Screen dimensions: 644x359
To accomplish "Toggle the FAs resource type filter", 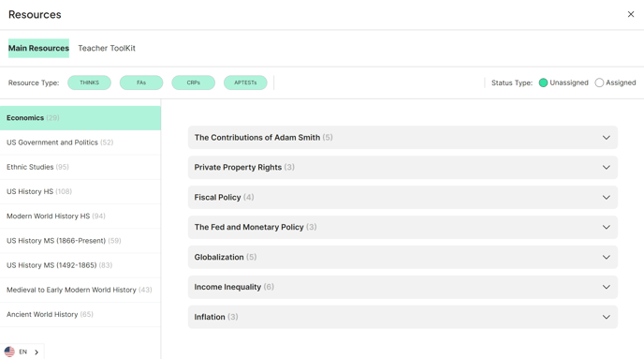I will (141, 82).
